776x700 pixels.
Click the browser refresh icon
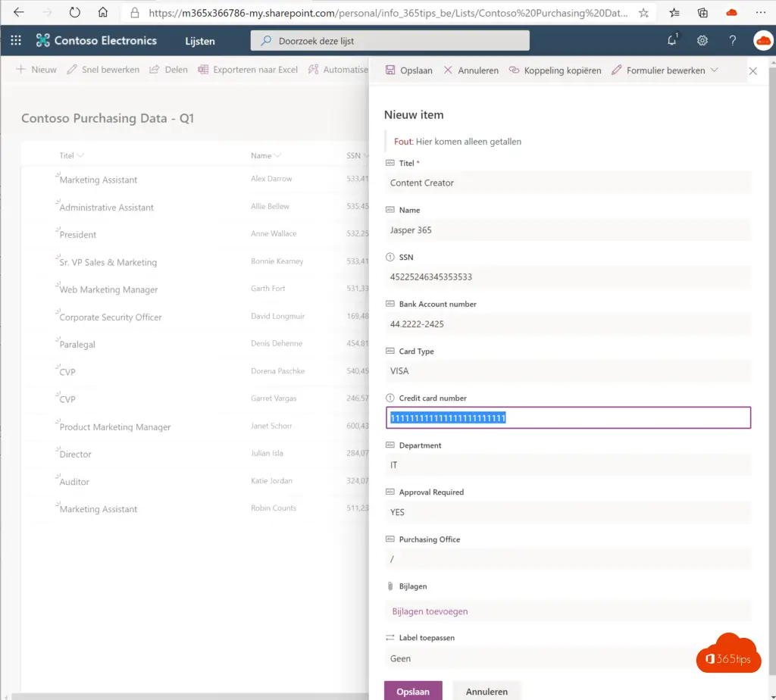click(x=74, y=13)
